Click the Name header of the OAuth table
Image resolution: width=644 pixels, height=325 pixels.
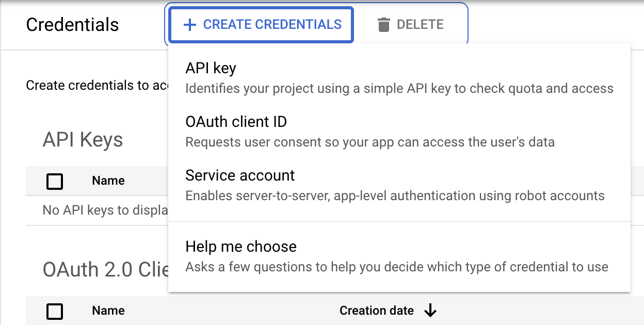pos(108,311)
